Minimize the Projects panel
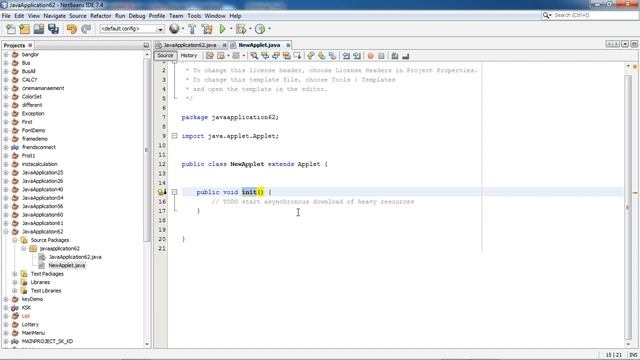 pos(146,45)
